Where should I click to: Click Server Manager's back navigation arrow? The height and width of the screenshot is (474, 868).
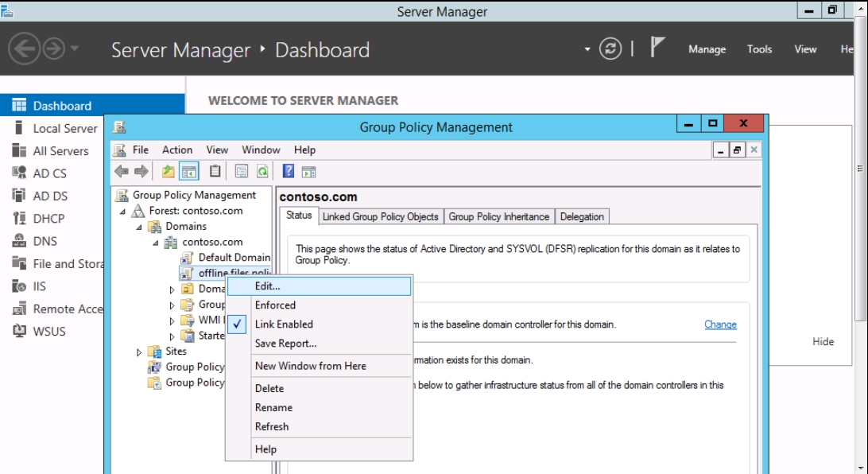tap(24, 49)
